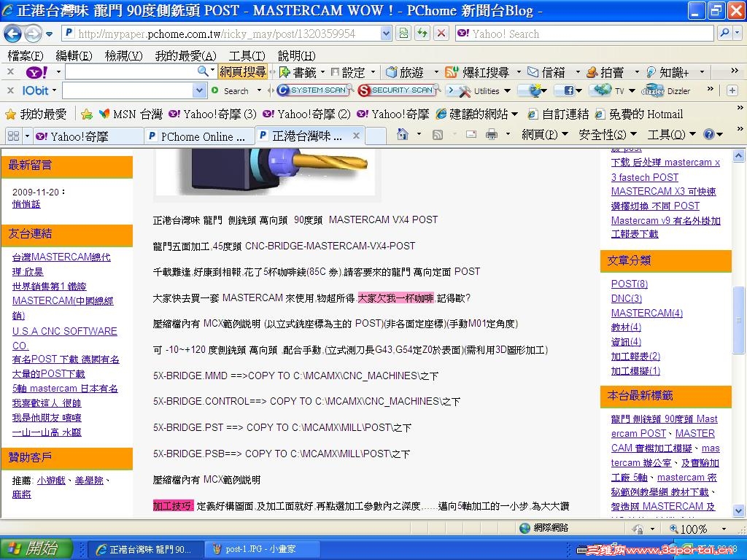Add to favorites bar with the star-plus icon

click(86, 114)
